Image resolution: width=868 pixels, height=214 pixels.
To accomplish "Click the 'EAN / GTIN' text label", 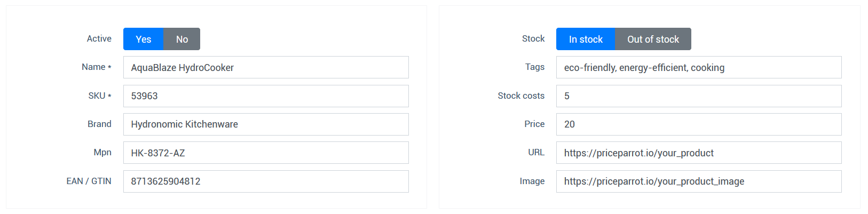I will pyautogui.click(x=89, y=181).
